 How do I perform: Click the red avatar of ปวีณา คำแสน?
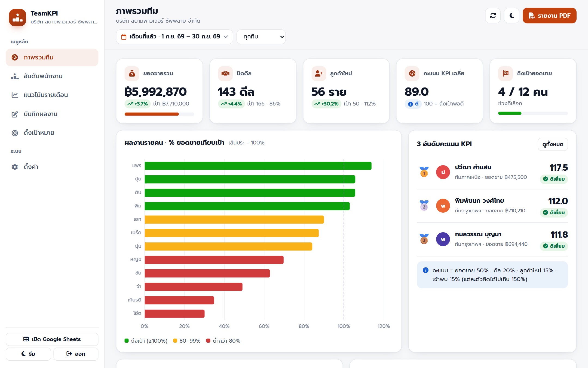click(x=443, y=172)
